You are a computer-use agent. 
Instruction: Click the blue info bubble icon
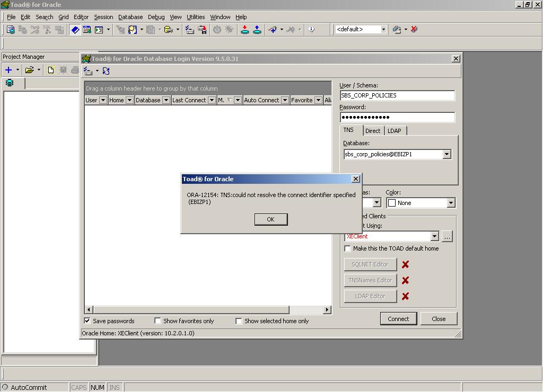click(x=312, y=30)
